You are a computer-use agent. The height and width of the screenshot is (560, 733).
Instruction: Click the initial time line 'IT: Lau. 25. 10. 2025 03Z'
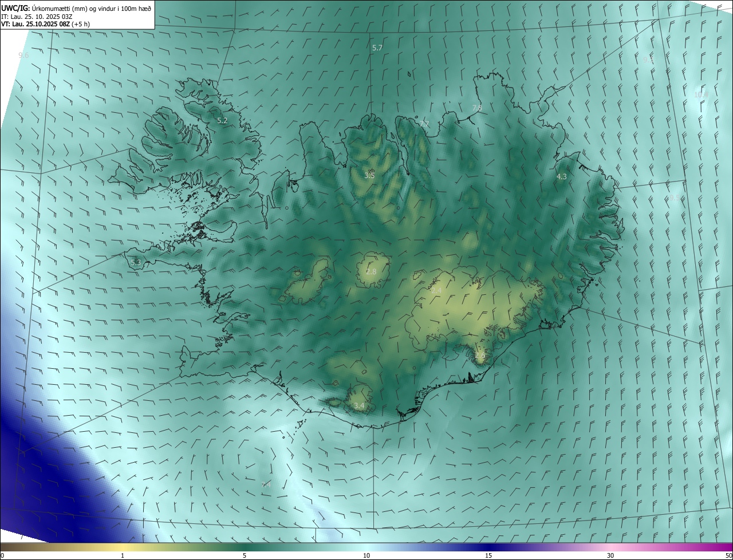[x=37, y=17]
